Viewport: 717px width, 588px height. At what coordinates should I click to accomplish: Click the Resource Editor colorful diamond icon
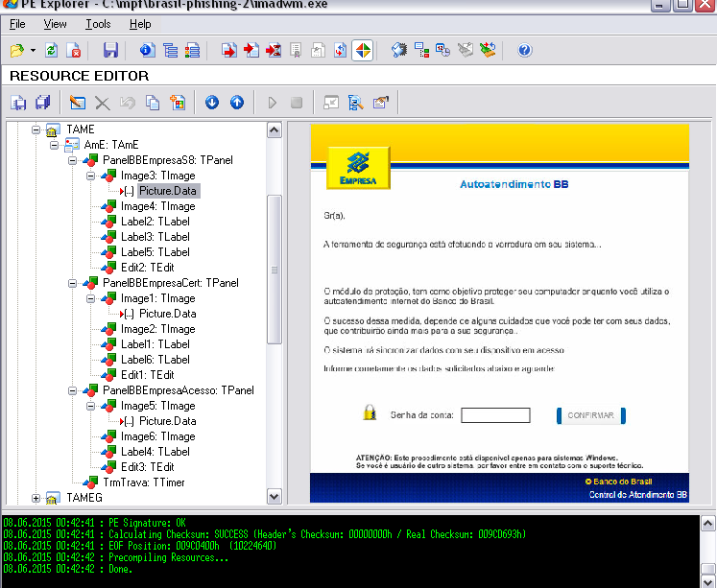[x=363, y=50]
